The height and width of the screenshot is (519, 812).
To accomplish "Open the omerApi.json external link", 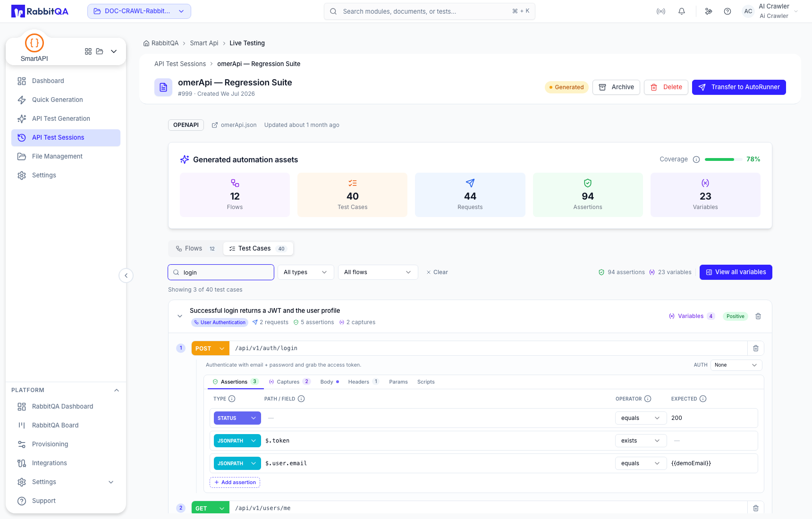I will [234, 125].
